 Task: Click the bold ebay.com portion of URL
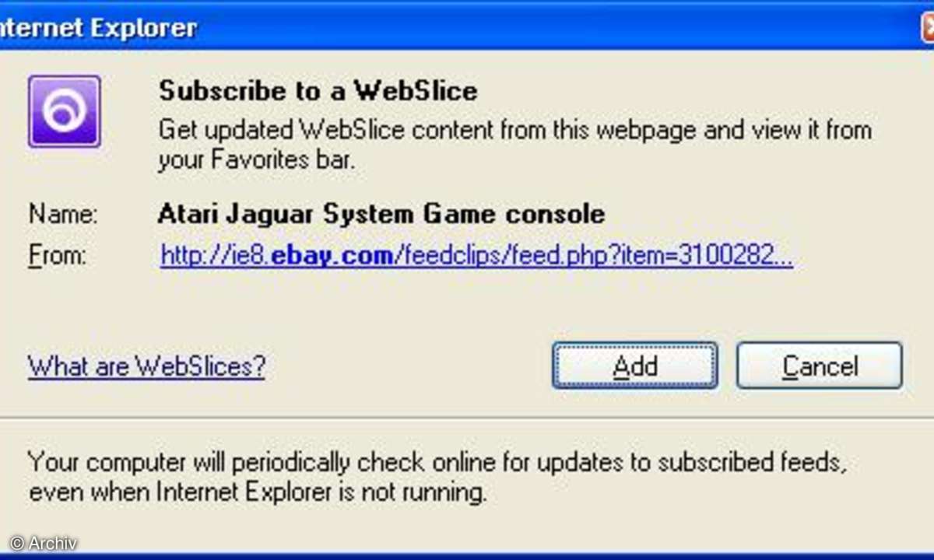click(332, 255)
